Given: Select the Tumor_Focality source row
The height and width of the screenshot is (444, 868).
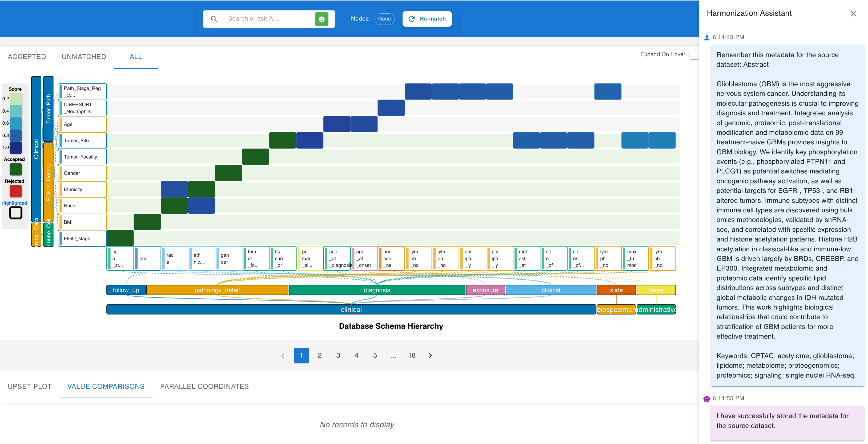Looking at the screenshot, I should tap(82, 157).
